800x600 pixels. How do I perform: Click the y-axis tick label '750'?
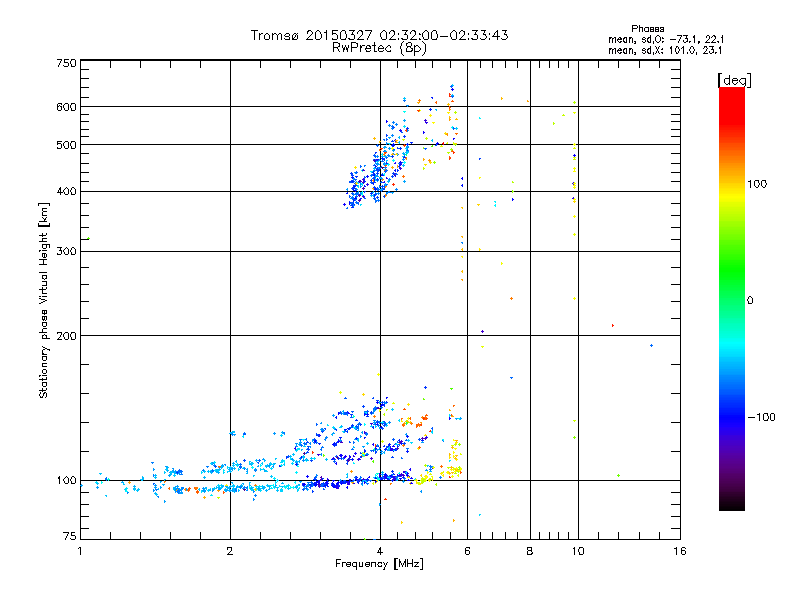[67, 63]
